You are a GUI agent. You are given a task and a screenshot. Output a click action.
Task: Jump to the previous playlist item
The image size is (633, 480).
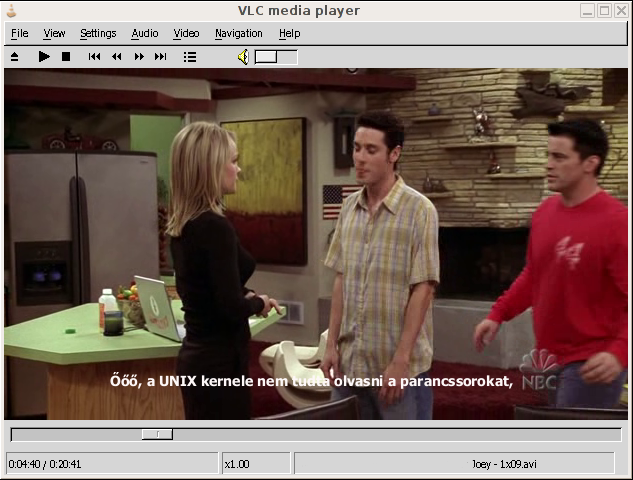pyautogui.click(x=94, y=57)
